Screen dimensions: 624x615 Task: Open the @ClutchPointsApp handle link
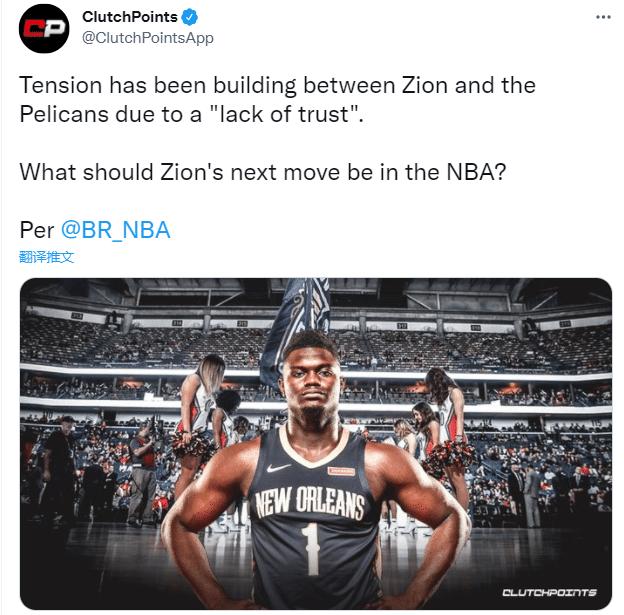[148, 38]
